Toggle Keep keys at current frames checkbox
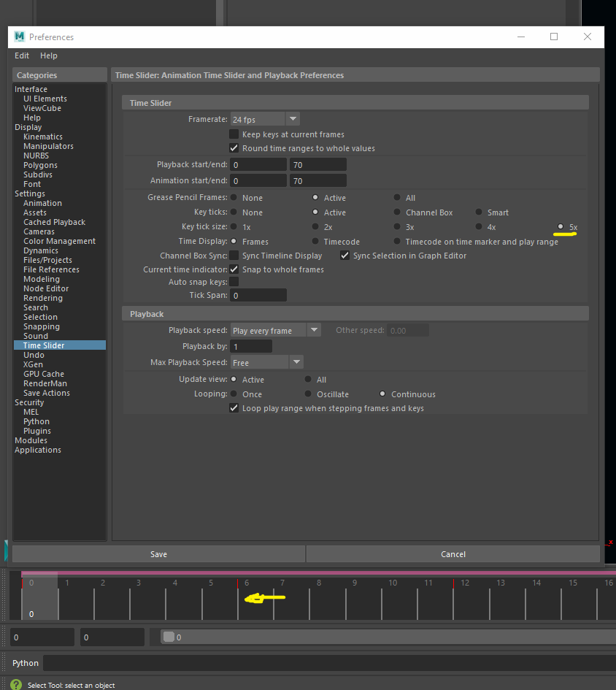Screen dimensions: 616x690 (x=234, y=134)
